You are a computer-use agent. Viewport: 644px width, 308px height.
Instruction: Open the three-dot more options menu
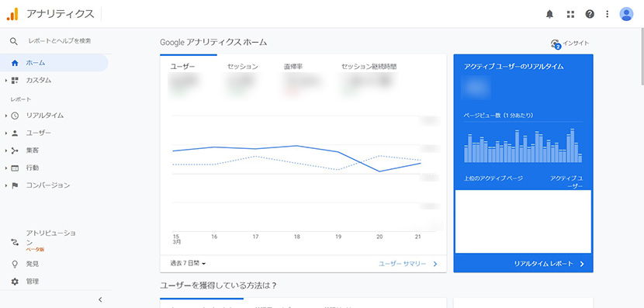coord(607,15)
